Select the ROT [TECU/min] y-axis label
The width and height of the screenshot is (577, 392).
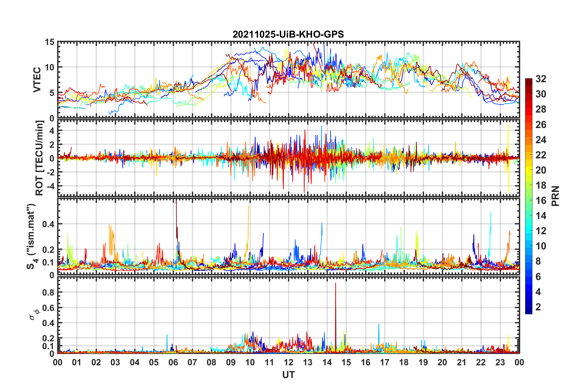[x=39, y=158]
